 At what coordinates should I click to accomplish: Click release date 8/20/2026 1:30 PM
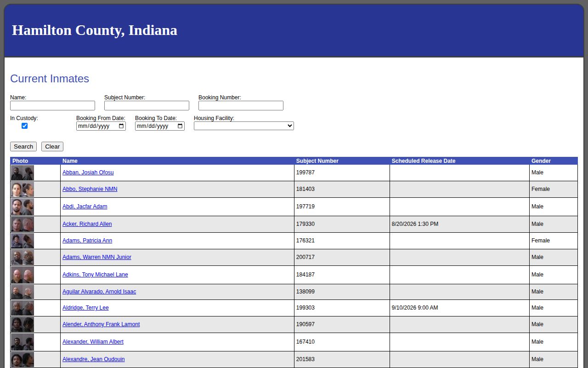415,224
